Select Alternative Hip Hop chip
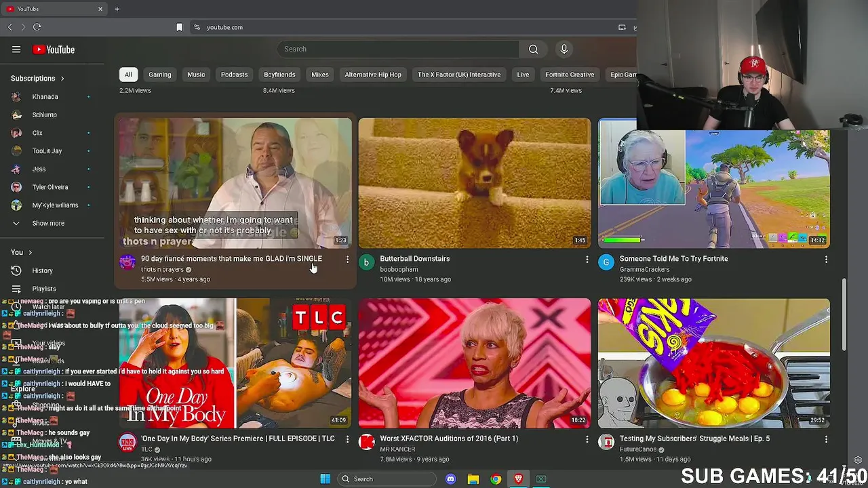The height and width of the screenshot is (488, 868). point(373,75)
